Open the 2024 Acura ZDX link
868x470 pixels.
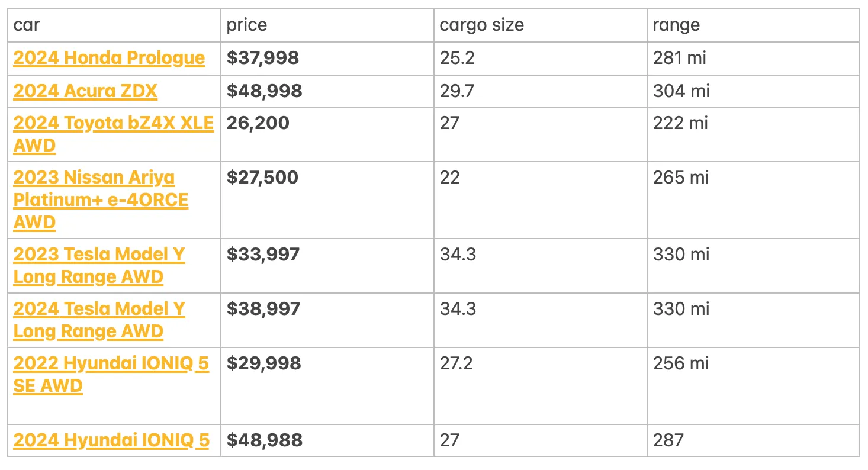point(85,91)
